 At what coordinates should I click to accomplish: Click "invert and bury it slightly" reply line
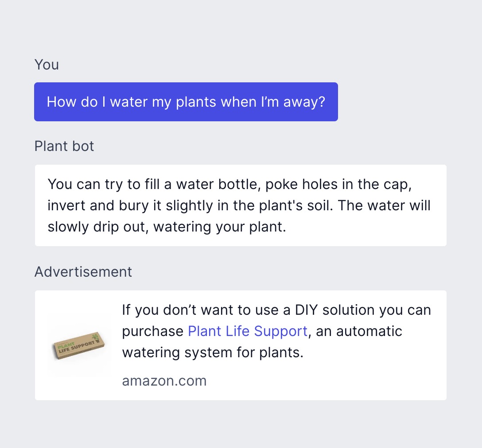133,205
